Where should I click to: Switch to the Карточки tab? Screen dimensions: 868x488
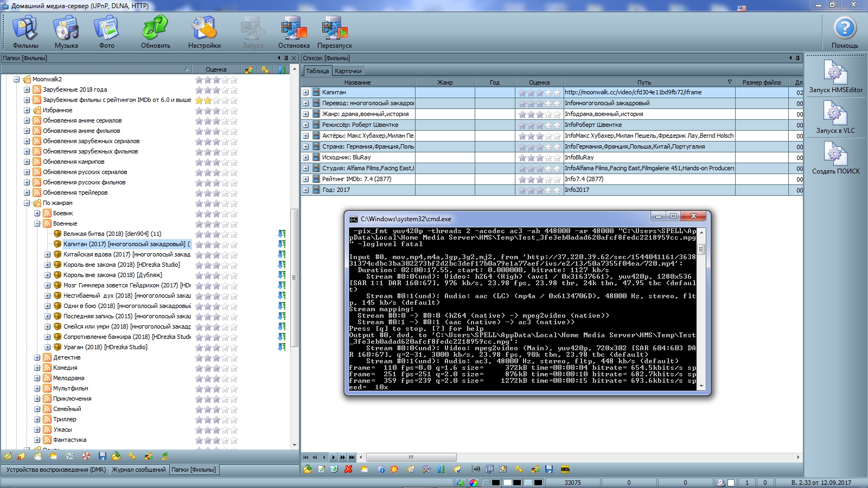coord(348,71)
